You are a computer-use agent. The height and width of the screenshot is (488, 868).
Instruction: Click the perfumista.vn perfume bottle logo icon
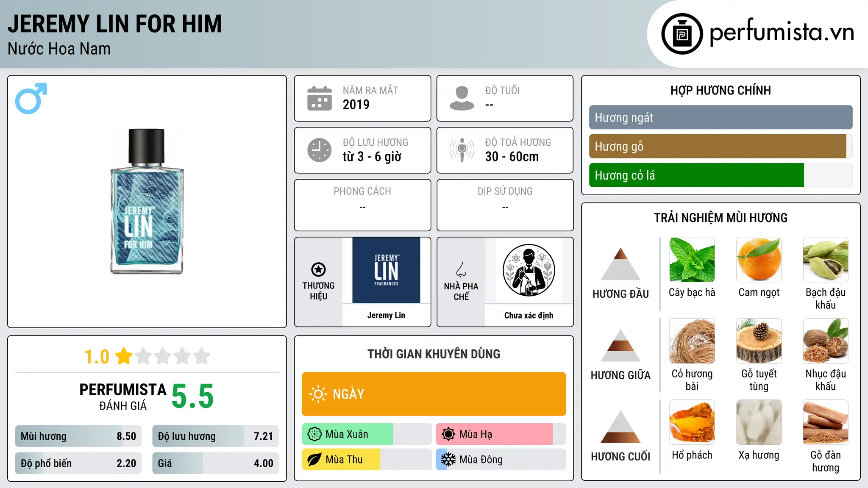click(682, 34)
